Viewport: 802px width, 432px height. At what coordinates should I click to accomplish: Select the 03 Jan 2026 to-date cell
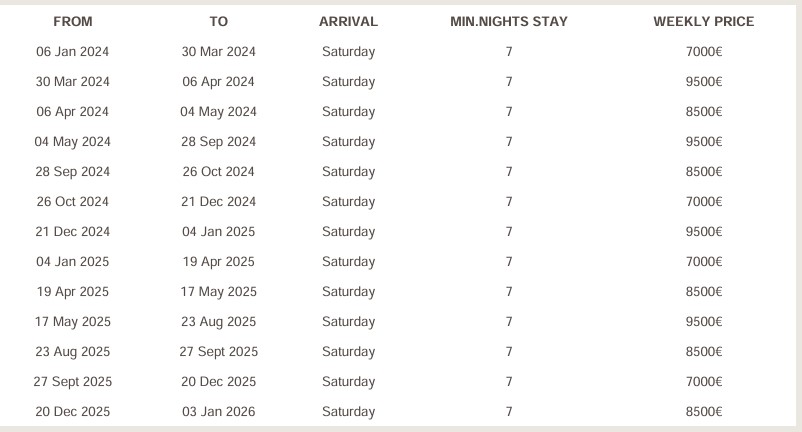pos(218,412)
